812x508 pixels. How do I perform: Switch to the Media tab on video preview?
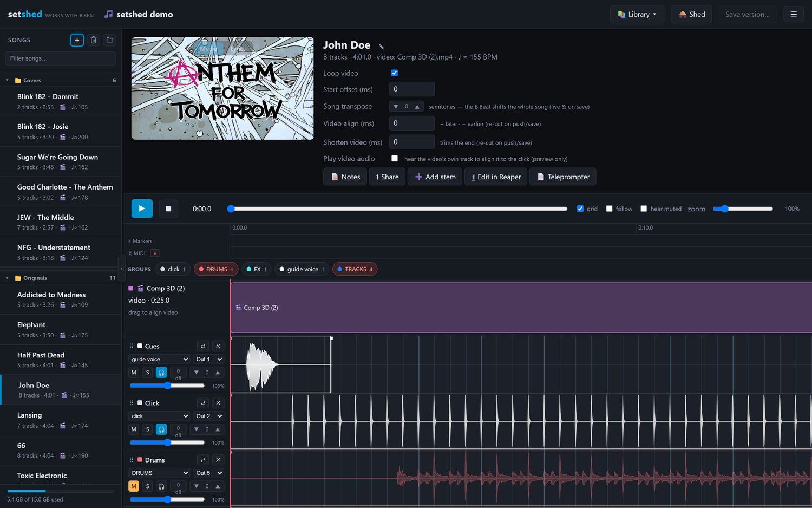point(208,49)
